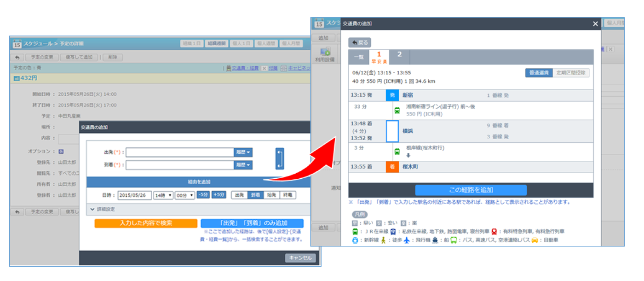Open 履歴 dropdown for 出発 field
The width and height of the screenshot is (644, 281).
[x=243, y=152]
